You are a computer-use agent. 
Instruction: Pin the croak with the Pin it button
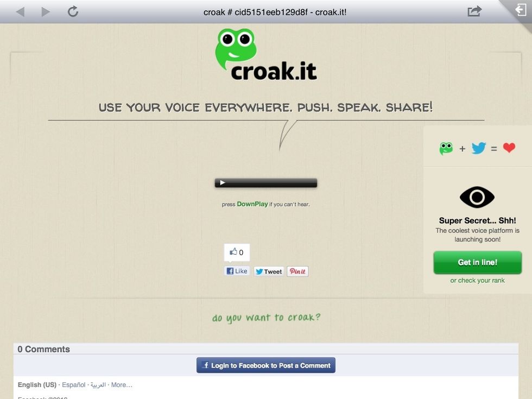pyautogui.click(x=297, y=271)
